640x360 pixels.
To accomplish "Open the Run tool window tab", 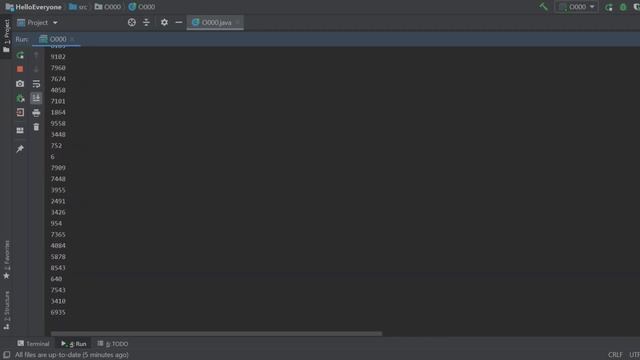I will 74,344.
